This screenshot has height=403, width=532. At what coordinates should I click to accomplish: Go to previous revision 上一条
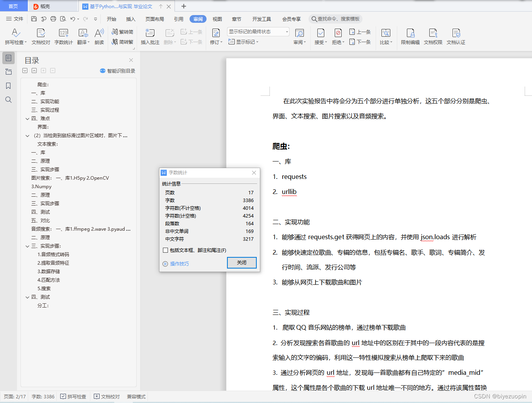tap(360, 32)
